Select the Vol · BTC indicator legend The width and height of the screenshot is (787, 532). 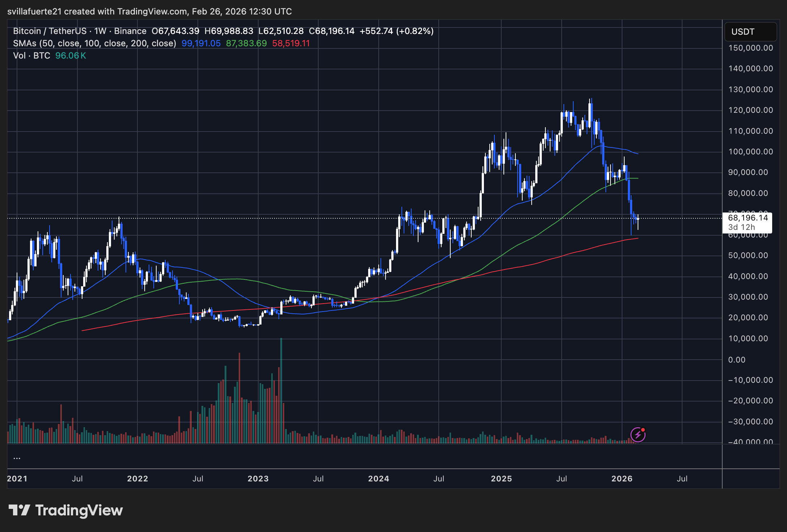[31, 56]
